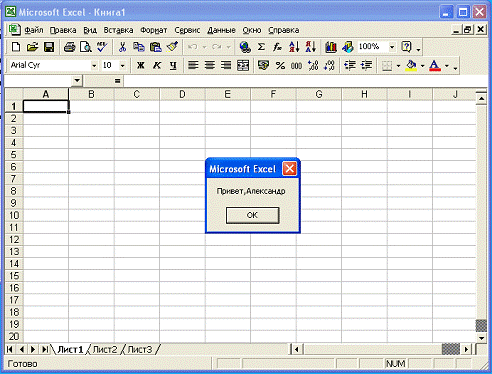Open the Сервис menu
Image resolution: width=492 pixels, height=374 pixels.
[x=187, y=30]
